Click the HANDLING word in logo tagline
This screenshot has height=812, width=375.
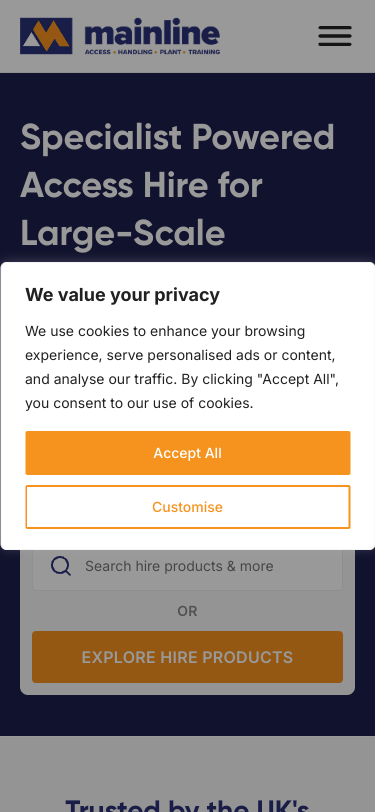(x=135, y=52)
